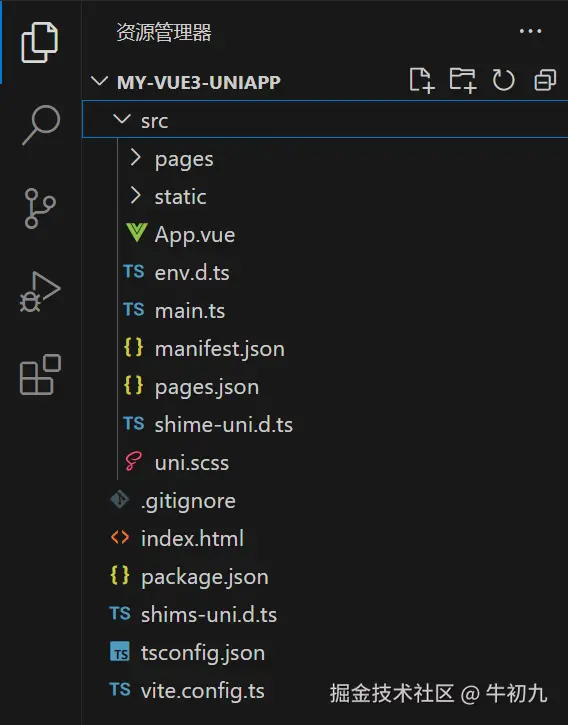Open the vite.config.ts file

(x=203, y=691)
